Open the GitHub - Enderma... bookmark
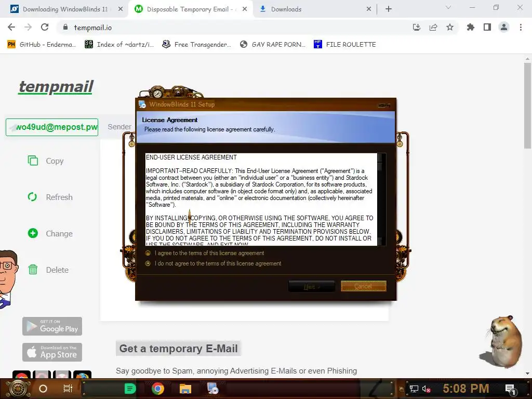This screenshot has height=399, width=532. (x=42, y=45)
